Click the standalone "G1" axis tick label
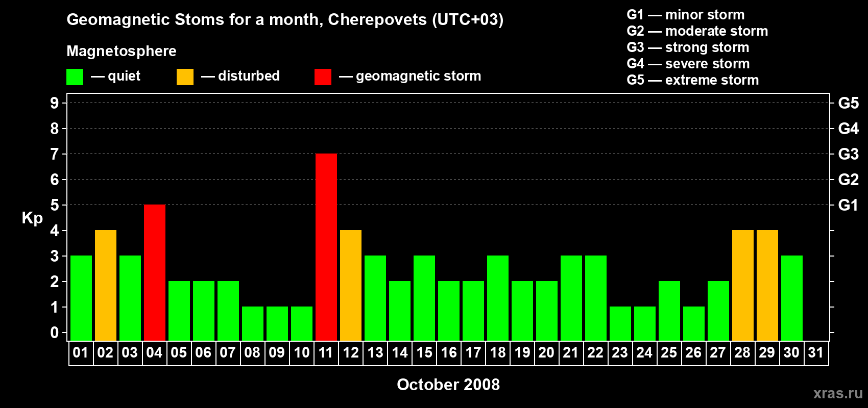 click(x=849, y=205)
